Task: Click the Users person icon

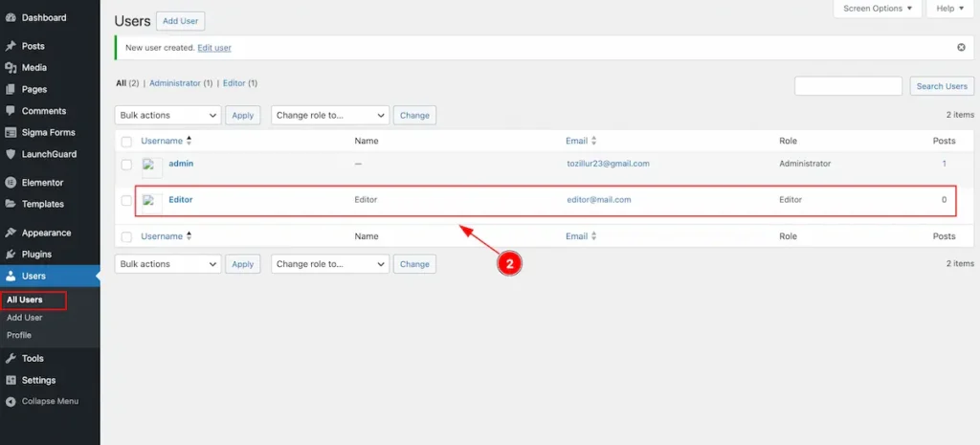Action: [10, 276]
